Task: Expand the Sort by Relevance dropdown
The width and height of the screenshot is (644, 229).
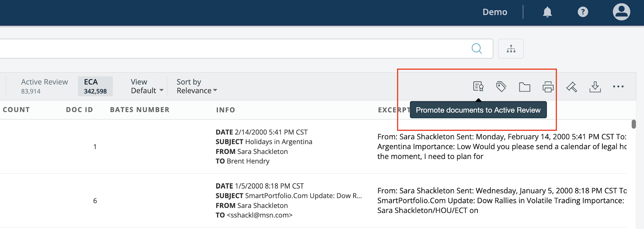Action: click(x=197, y=86)
